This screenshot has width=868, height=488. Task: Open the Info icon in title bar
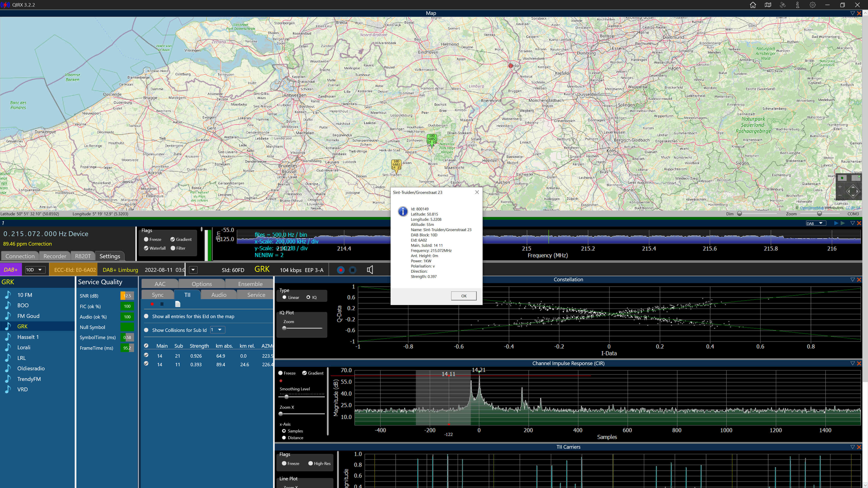[797, 5]
